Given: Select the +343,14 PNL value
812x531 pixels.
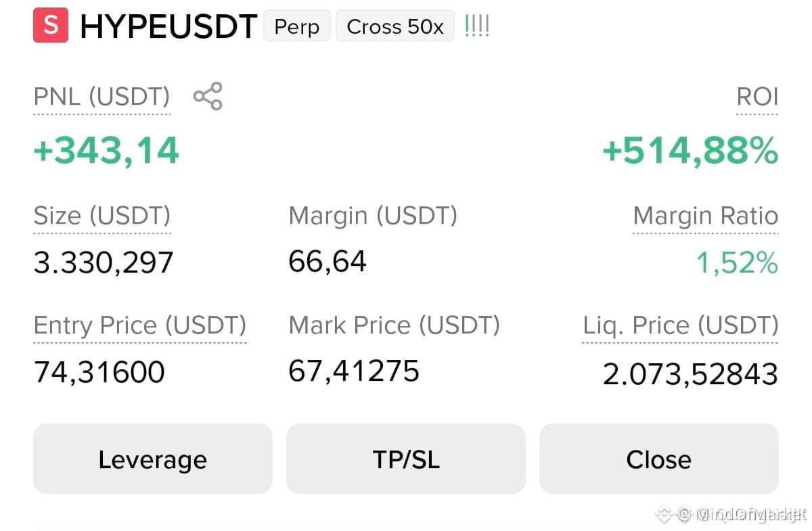Looking at the screenshot, I should tap(106, 150).
